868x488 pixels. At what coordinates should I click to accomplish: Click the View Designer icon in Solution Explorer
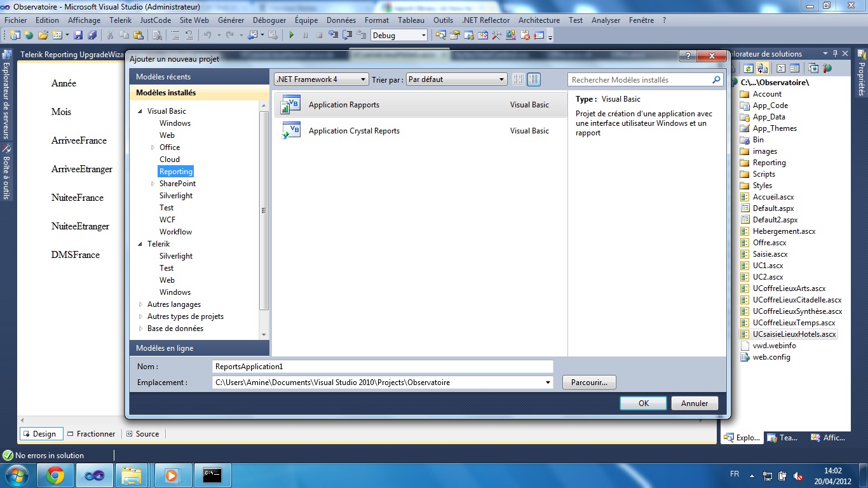tap(794, 68)
